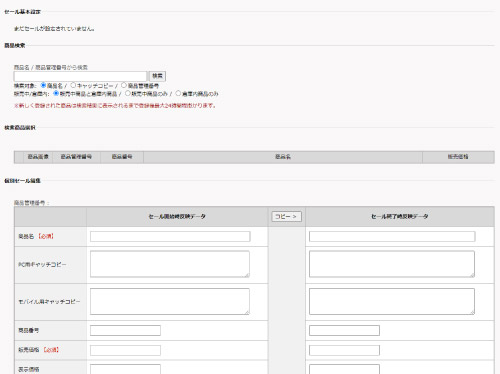The image size is (500, 374).
Task: Click 表示価格 field in sale start column
Action: point(125,369)
